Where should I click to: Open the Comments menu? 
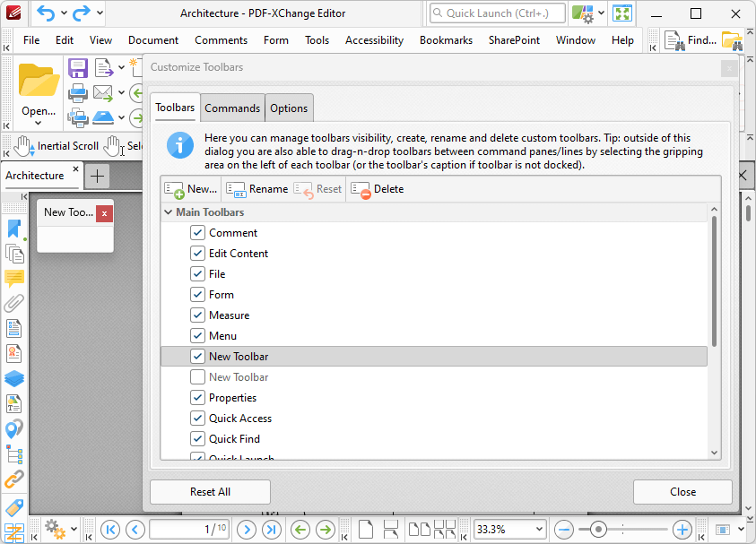(x=221, y=40)
